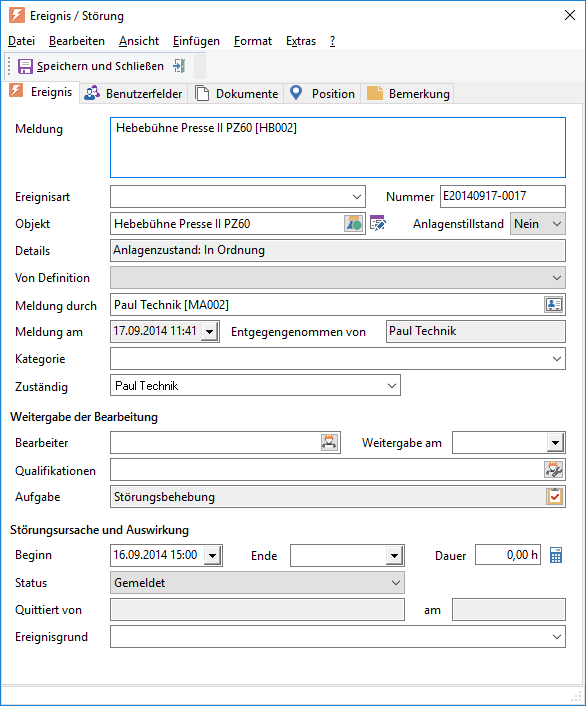This screenshot has width=586, height=706.
Task: Open the Anlagenstillstand Nein dropdown
Action: (557, 224)
